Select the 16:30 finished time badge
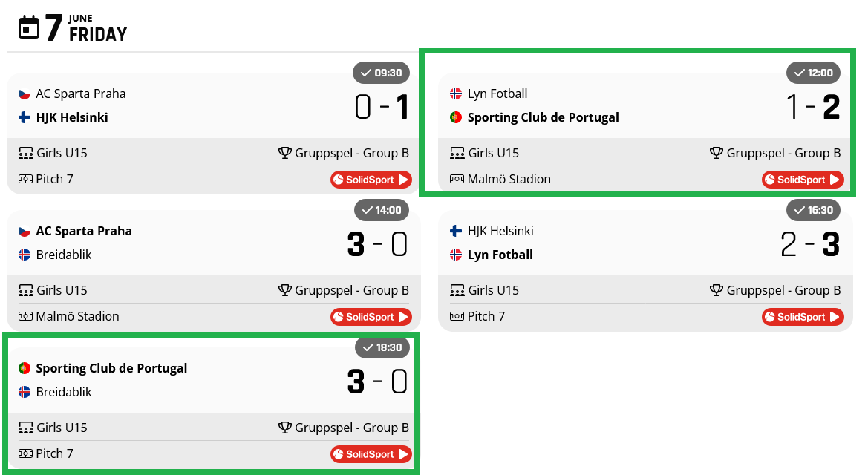This screenshot has width=868, height=475. point(813,210)
